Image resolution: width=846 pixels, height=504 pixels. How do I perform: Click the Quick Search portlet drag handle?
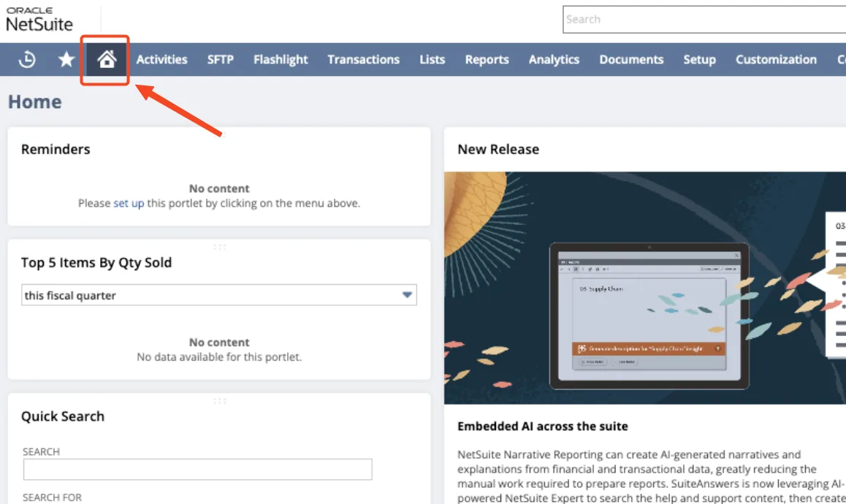219,401
